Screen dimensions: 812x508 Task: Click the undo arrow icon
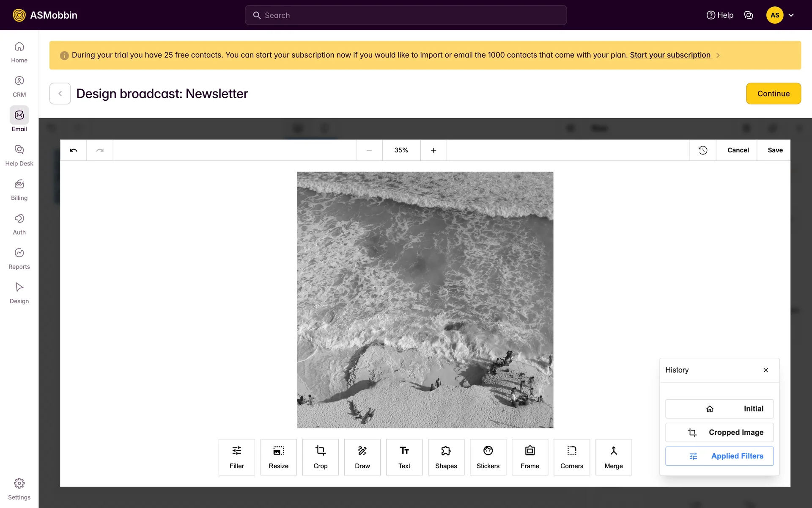tap(74, 150)
